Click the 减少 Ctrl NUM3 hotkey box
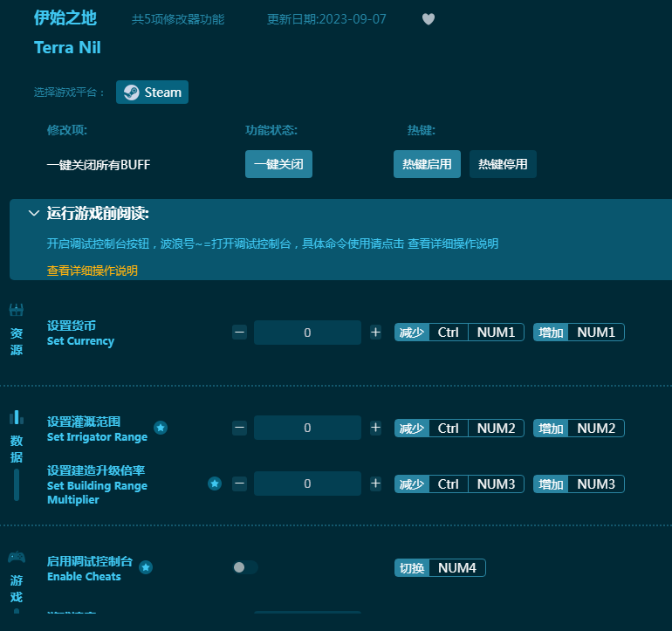 pos(459,484)
